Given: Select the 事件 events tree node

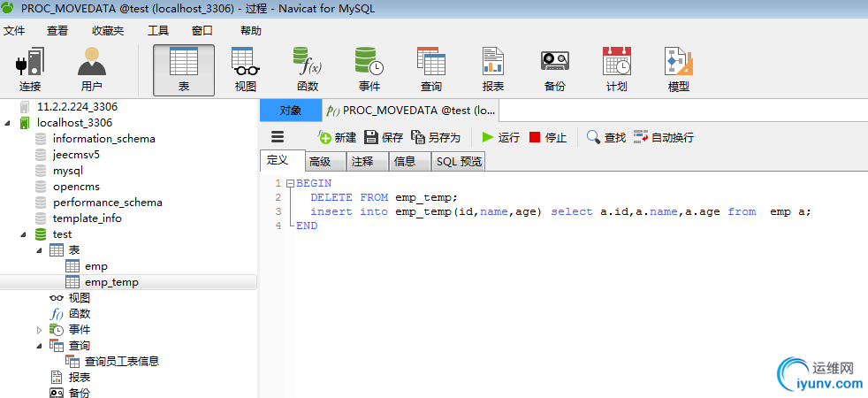Looking at the screenshot, I should (80, 330).
